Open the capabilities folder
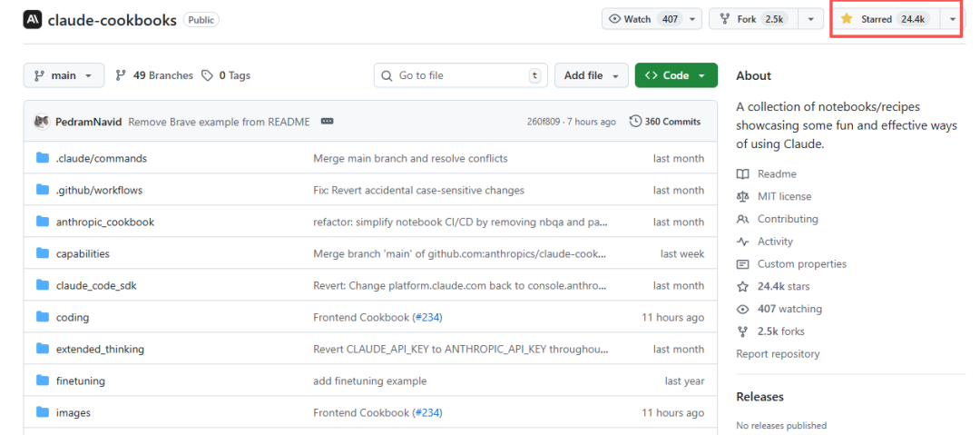 83,254
